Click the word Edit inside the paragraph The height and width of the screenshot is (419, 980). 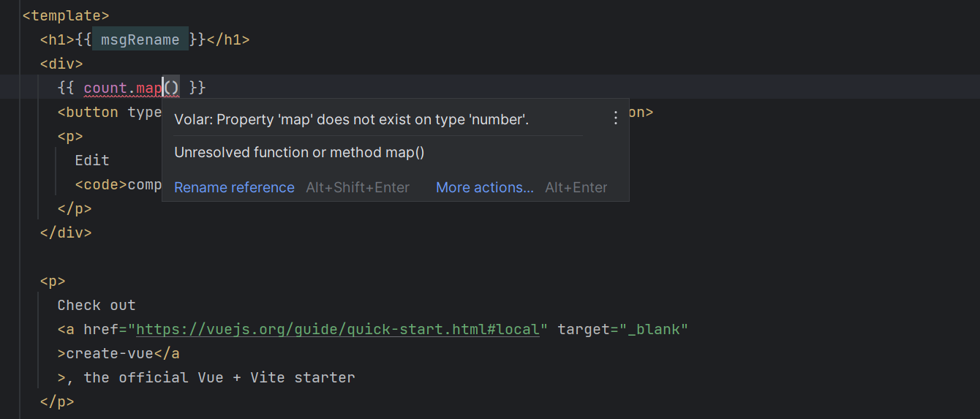click(92, 161)
